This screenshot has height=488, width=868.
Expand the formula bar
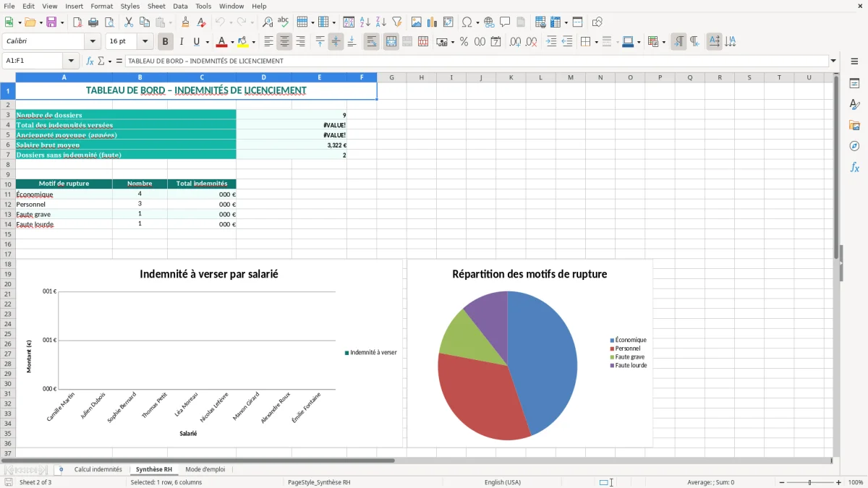[x=833, y=61]
